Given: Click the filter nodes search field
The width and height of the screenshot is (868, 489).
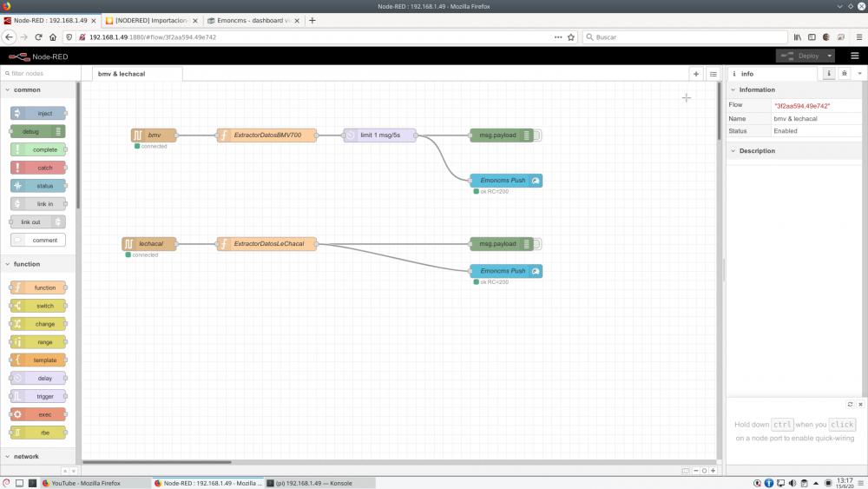Looking at the screenshot, I should coord(39,73).
